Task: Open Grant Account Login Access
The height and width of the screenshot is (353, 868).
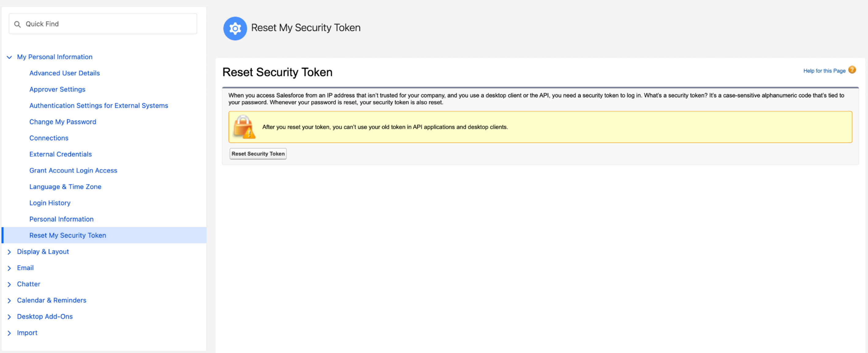Action: tap(73, 170)
